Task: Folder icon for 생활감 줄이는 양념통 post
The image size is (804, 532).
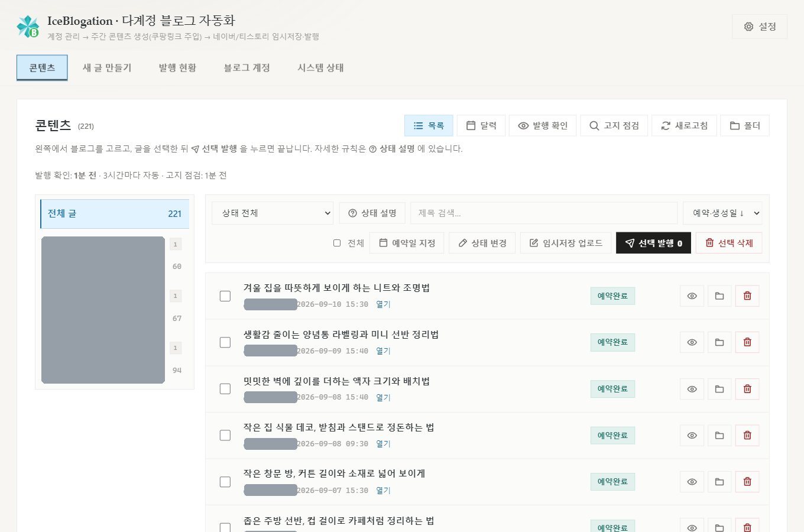Action: (x=719, y=342)
